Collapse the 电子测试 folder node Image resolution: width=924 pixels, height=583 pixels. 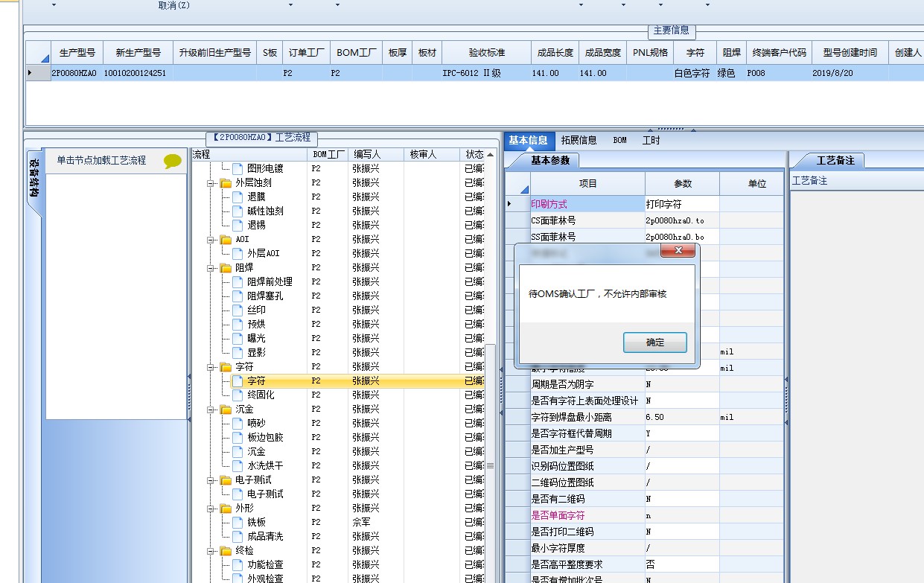tap(211, 480)
